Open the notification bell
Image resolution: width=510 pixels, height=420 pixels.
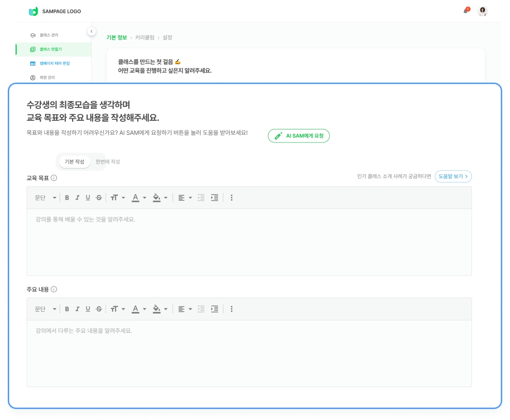(x=465, y=11)
